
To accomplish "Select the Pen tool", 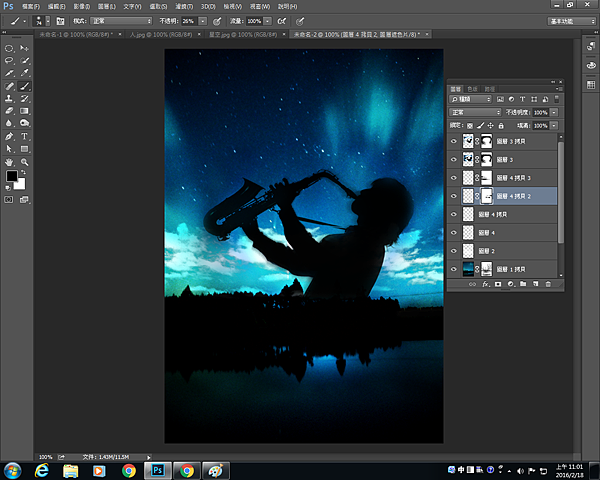I will click(9, 136).
